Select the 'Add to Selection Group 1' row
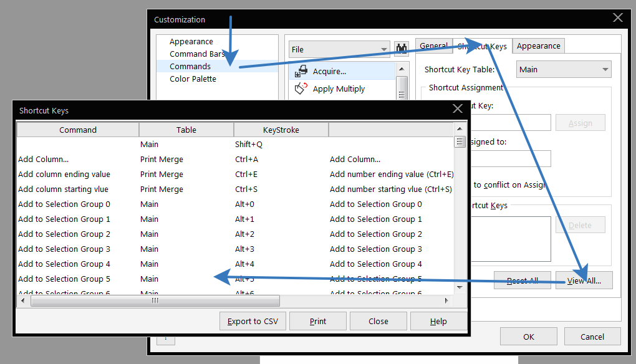 [64, 219]
